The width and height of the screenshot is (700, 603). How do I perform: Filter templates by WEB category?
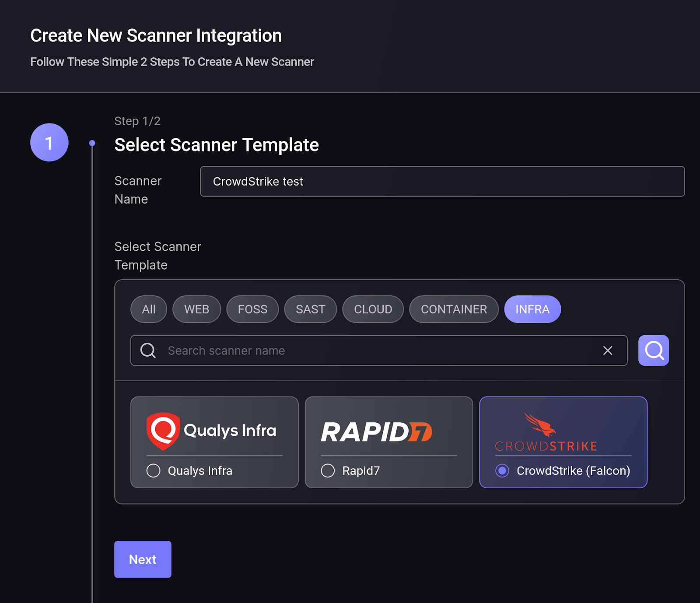tap(197, 309)
